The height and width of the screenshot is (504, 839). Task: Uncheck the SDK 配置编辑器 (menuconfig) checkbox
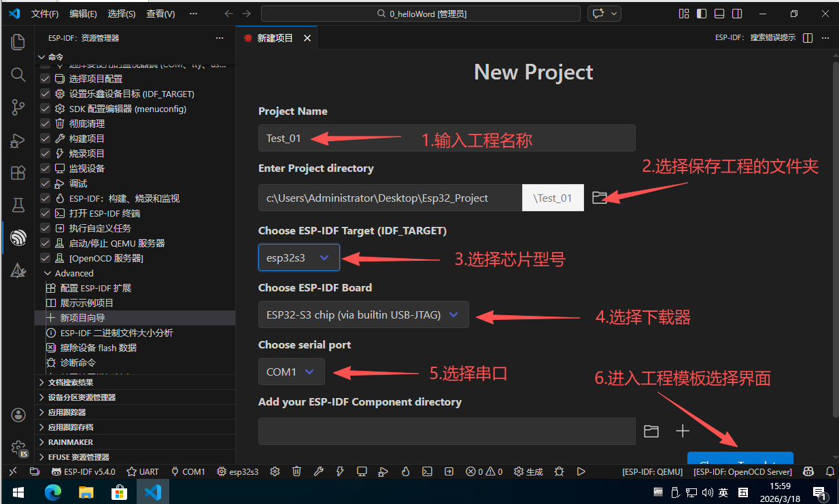[45, 109]
